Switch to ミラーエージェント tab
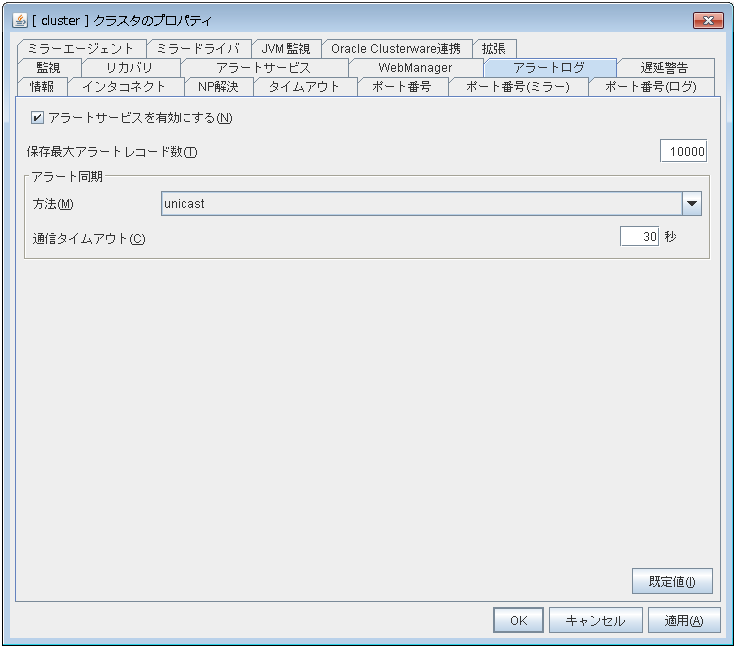Screen dimensions: 736x648 81,49
